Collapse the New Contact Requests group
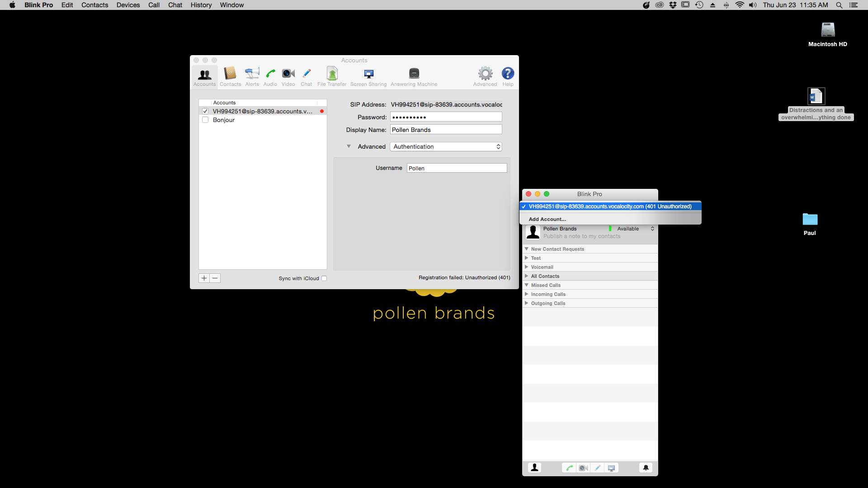Screen dimensions: 868x488 (526, 249)
